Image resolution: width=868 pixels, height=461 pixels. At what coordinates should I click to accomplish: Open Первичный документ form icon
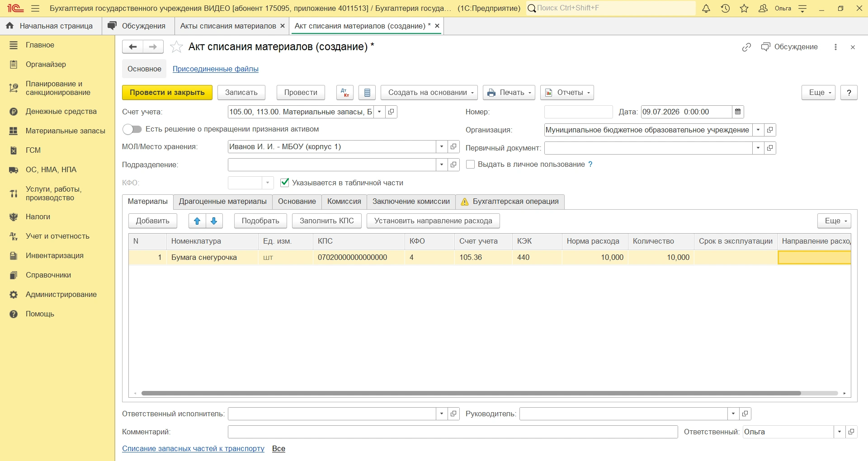(770, 148)
